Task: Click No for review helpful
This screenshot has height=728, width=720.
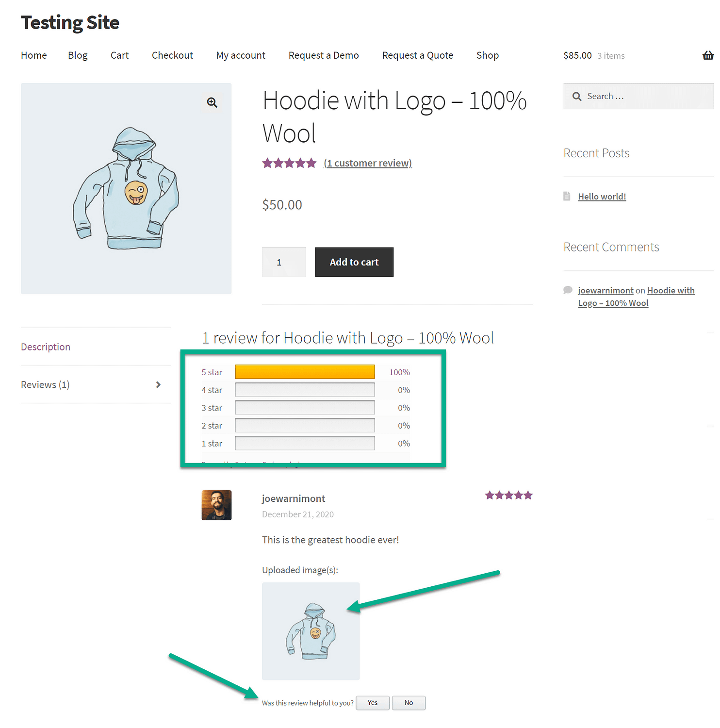Action: click(x=409, y=703)
